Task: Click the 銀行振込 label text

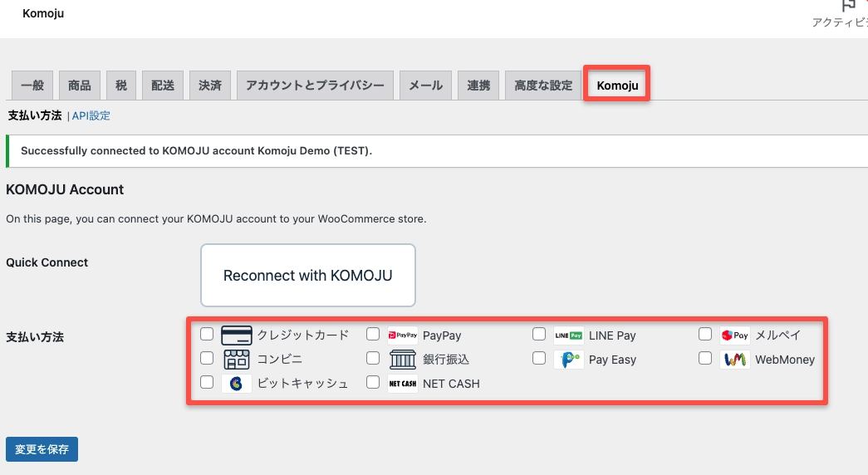Action: (446, 360)
